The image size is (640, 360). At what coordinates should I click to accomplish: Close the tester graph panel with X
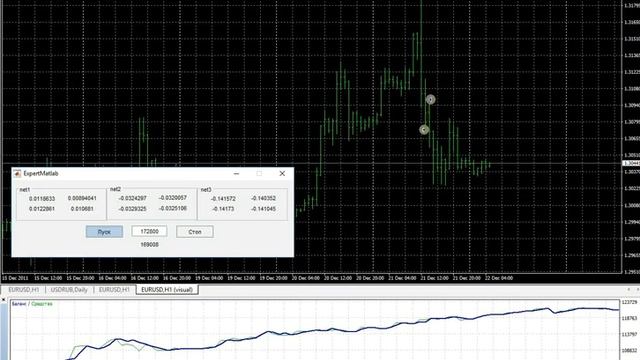[3, 300]
